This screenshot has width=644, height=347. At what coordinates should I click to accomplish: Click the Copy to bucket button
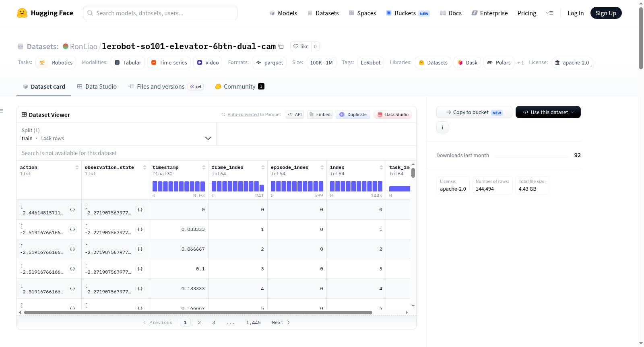(x=474, y=112)
